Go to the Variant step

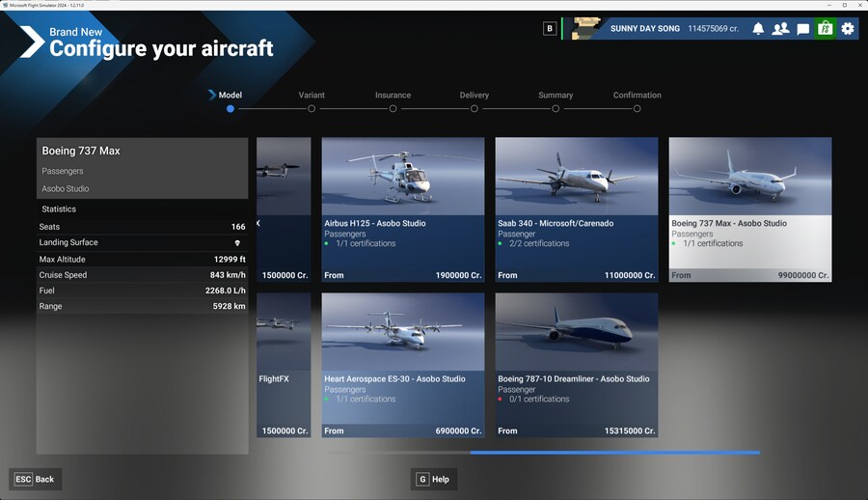pos(312,96)
